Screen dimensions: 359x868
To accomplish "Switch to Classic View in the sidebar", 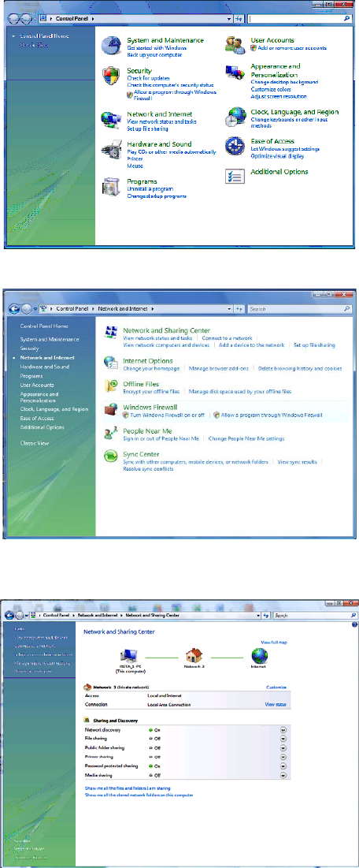I will tap(35, 443).
